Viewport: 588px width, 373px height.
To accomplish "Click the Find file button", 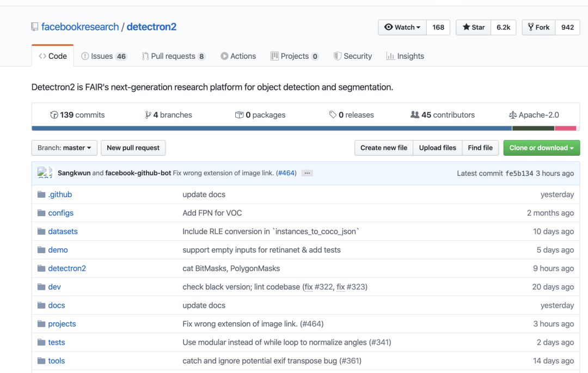I will coord(480,148).
